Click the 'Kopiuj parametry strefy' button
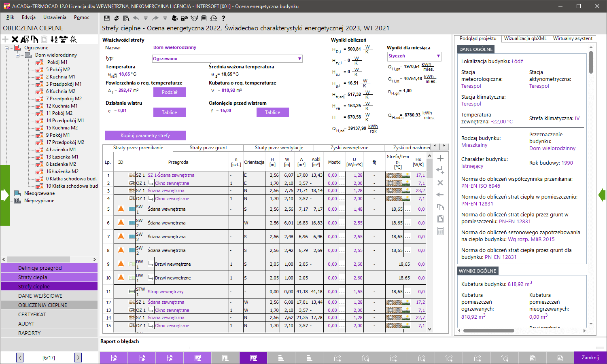The width and height of the screenshot is (607, 364). coord(145,135)
